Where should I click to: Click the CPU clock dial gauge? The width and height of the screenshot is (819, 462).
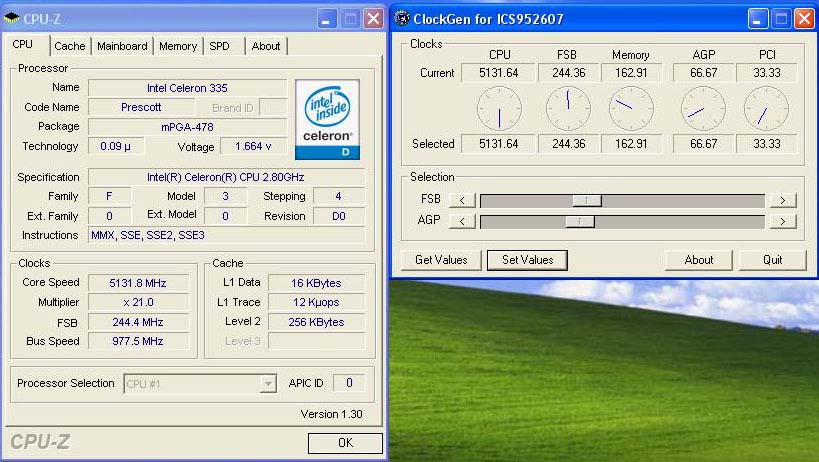499,108
